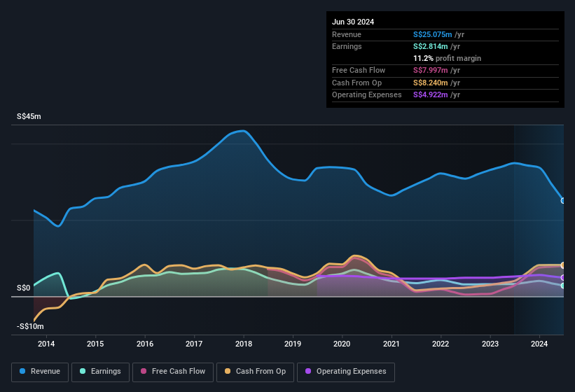Click the teal Earnings end-point marker
575x392 pixels.
(x=563, y=286)
